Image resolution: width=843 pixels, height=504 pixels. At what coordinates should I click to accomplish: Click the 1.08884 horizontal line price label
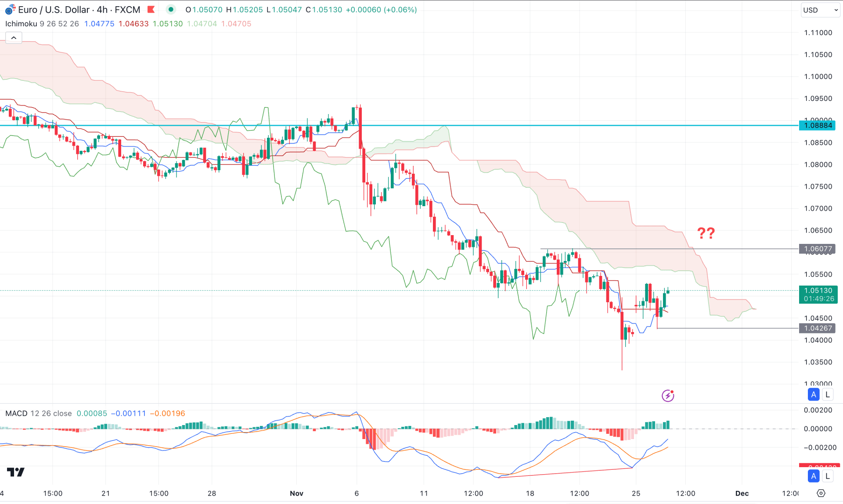point(818,125)
